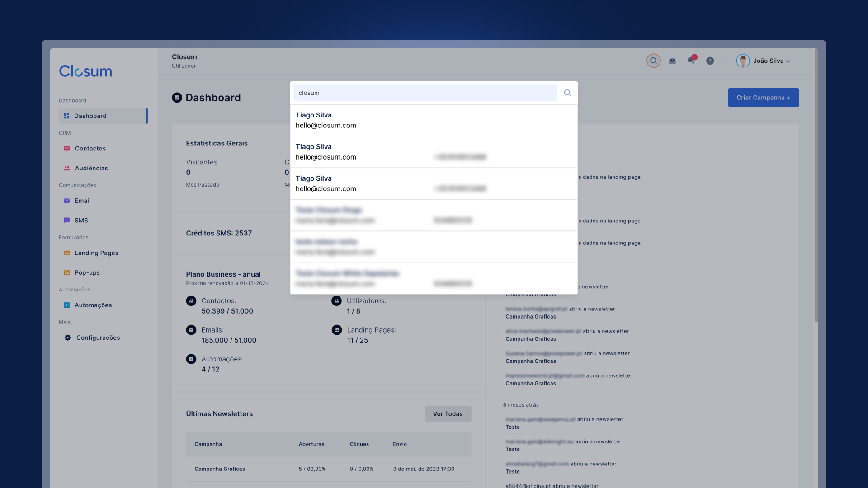This screenshot has width=868, height=488.
Task: Open Landing Pages in the sidebar
Action: tap(96, 253)
